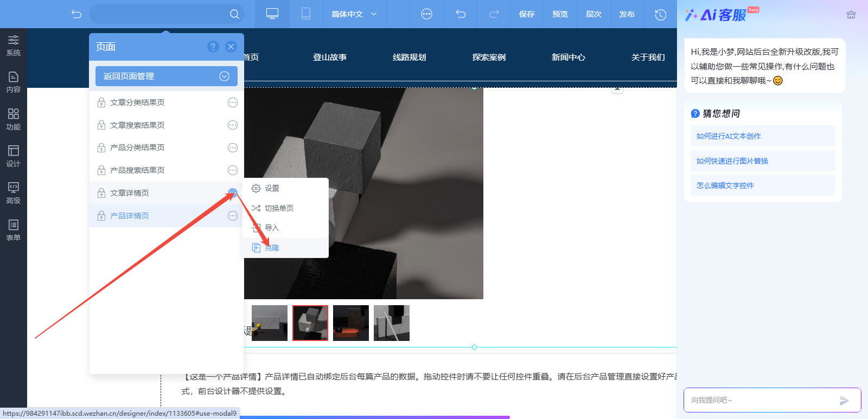868x419 pixels.
Task: Select the fourth product thumbnail
Action: 392,323
